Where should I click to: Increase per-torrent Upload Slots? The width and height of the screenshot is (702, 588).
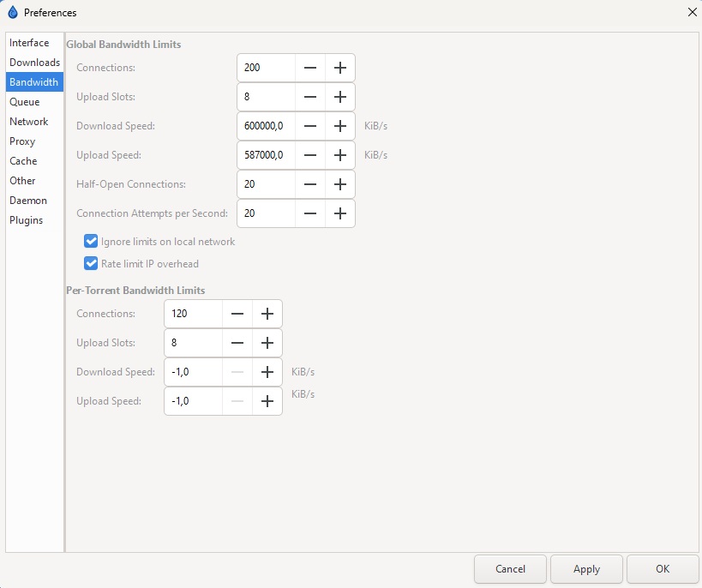coord(267,343)
